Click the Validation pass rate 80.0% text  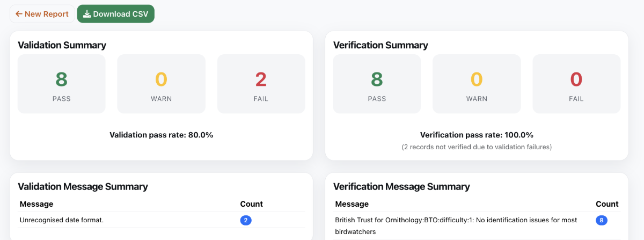161,135
